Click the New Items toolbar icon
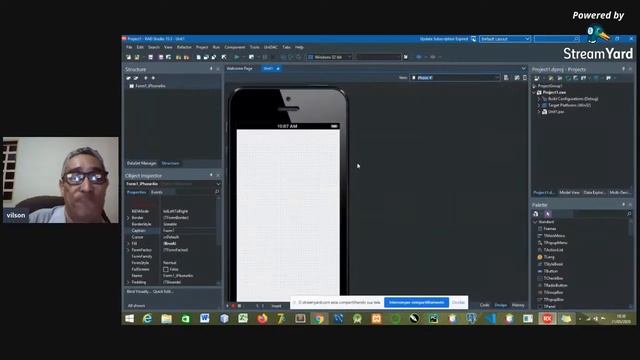Screen dimensions: 640x360 point(128,57)
